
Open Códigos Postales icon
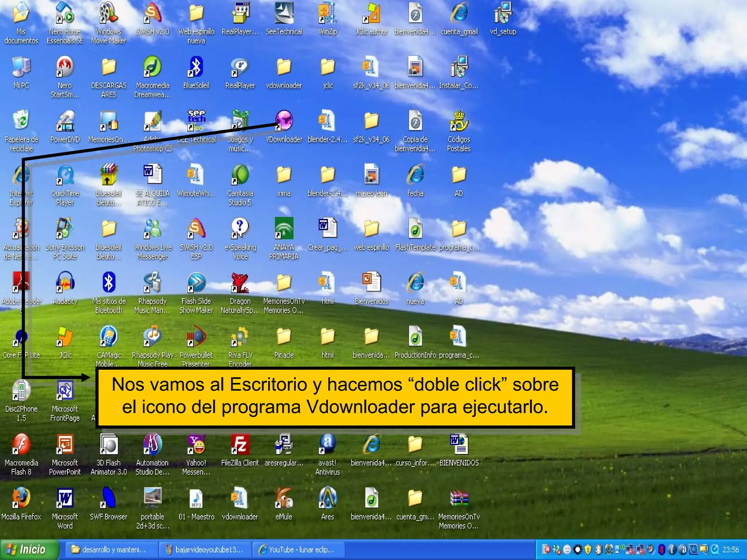(459, 120)
